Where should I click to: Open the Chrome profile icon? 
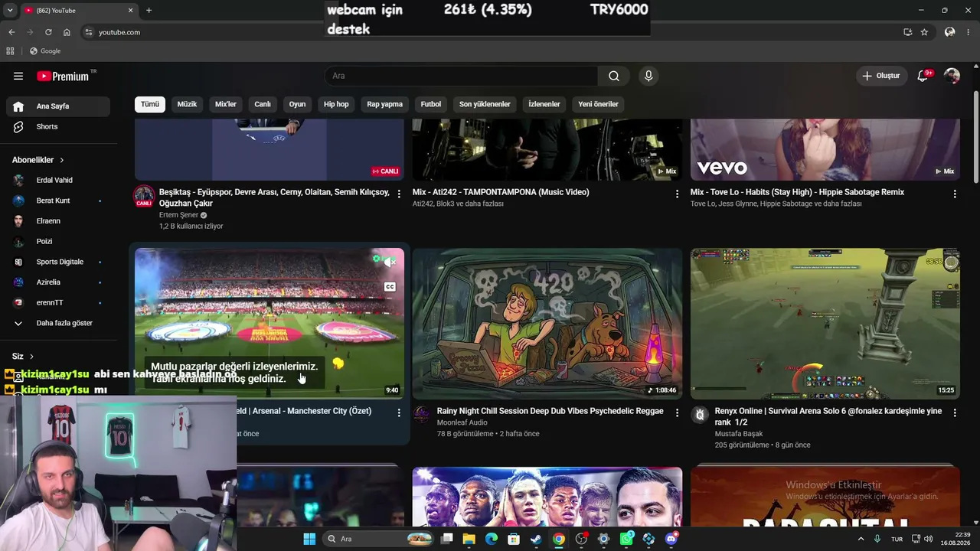tap(949, 32)
